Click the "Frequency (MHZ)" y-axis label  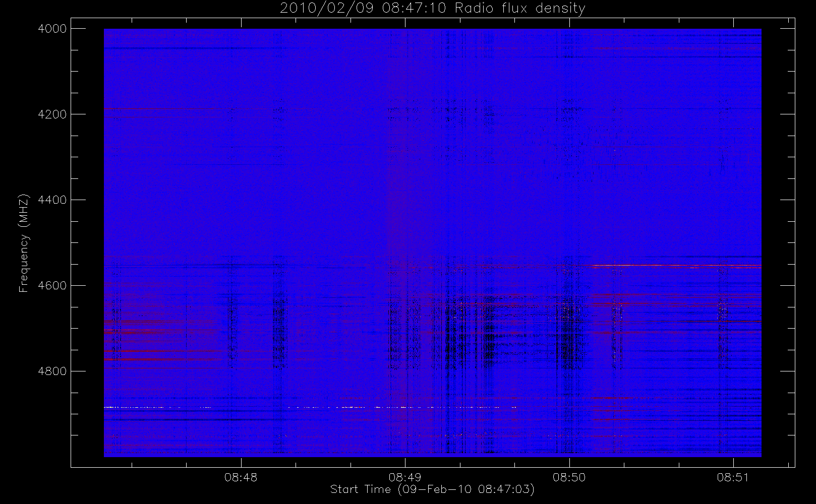(x=23, y=243)
